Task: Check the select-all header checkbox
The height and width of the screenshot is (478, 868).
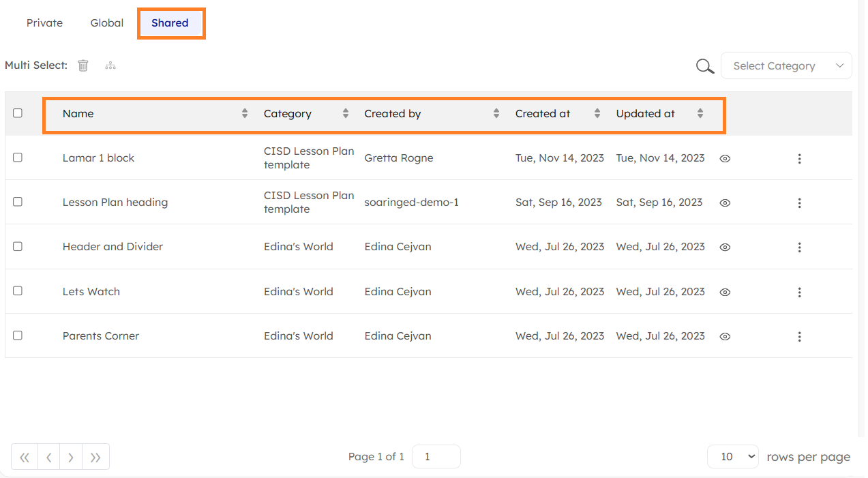Action: coord(18,113)
